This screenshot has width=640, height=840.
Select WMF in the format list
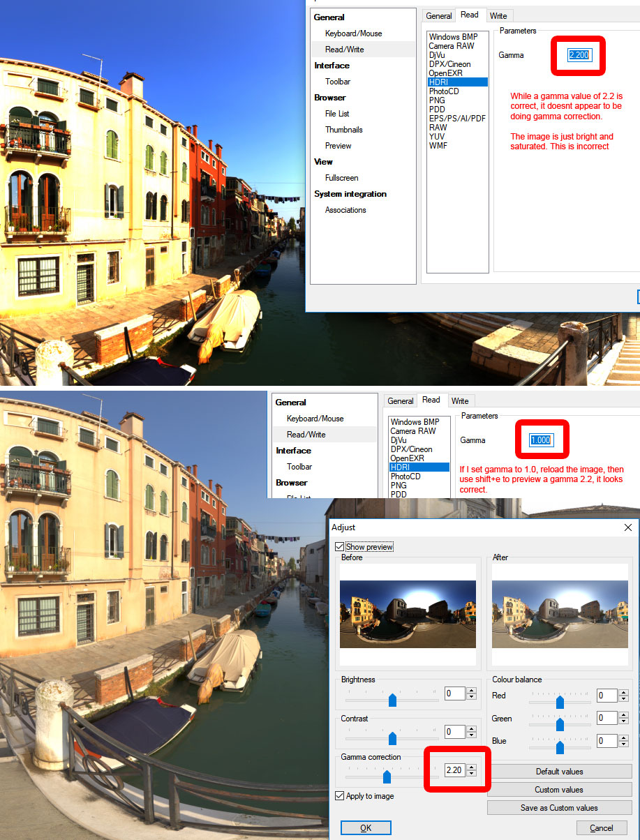438,146
